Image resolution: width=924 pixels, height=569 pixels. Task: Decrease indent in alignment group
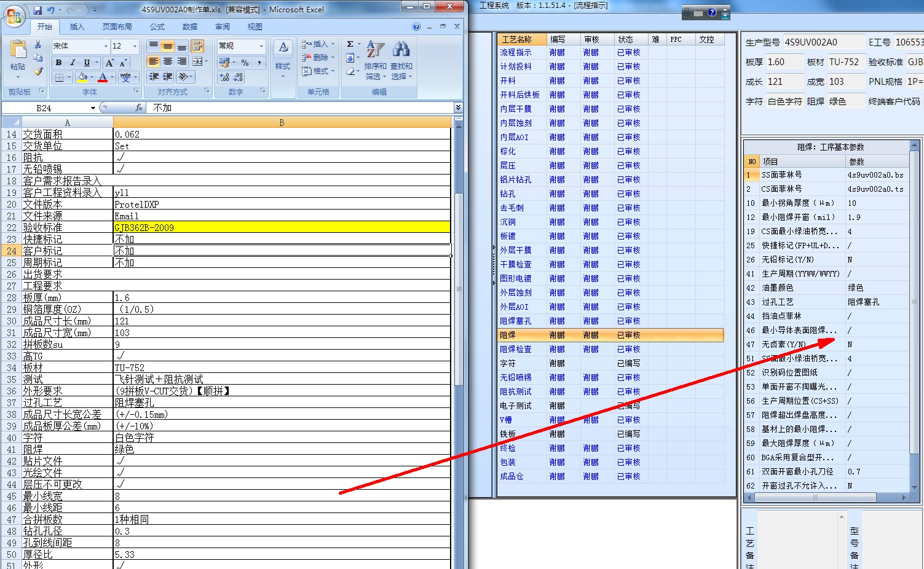(x=154, y=77)
